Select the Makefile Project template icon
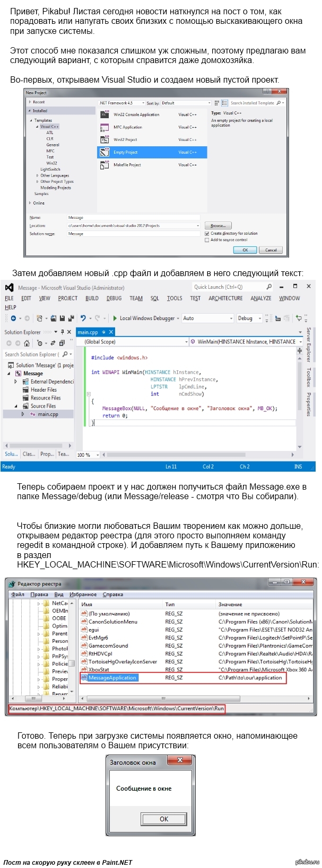 click(x=105, y=165)
